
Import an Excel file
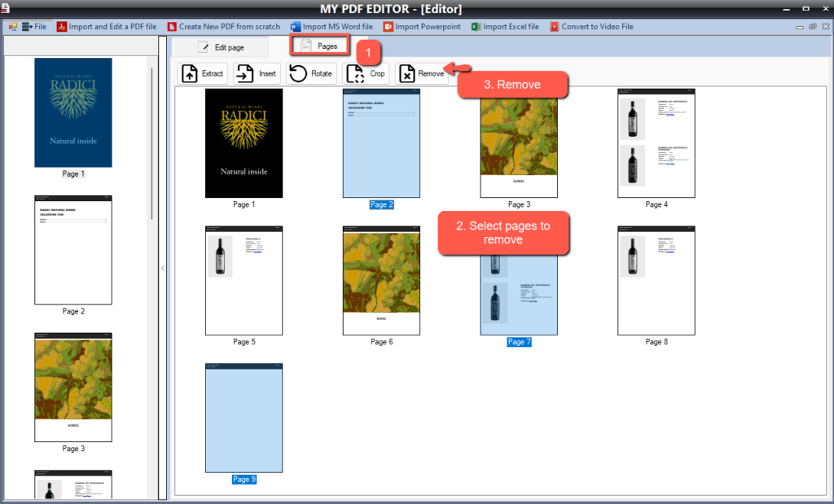505,27
